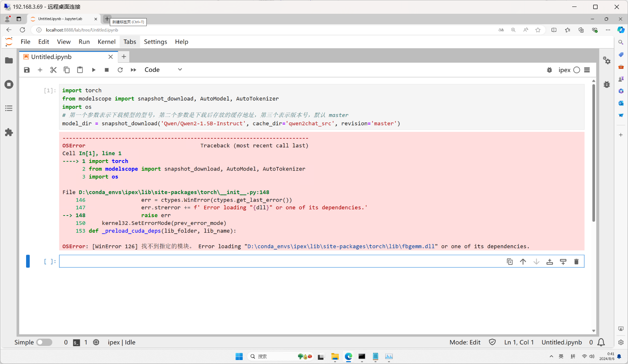Open the Edit menu
The image size is (628, 364).
(43, 42)
